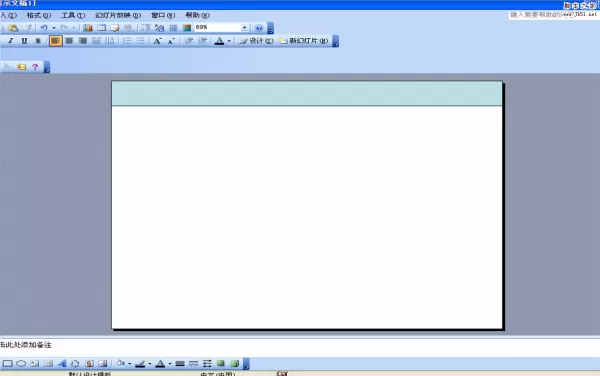Open the 3-D Style options

[x=235, y=364]
